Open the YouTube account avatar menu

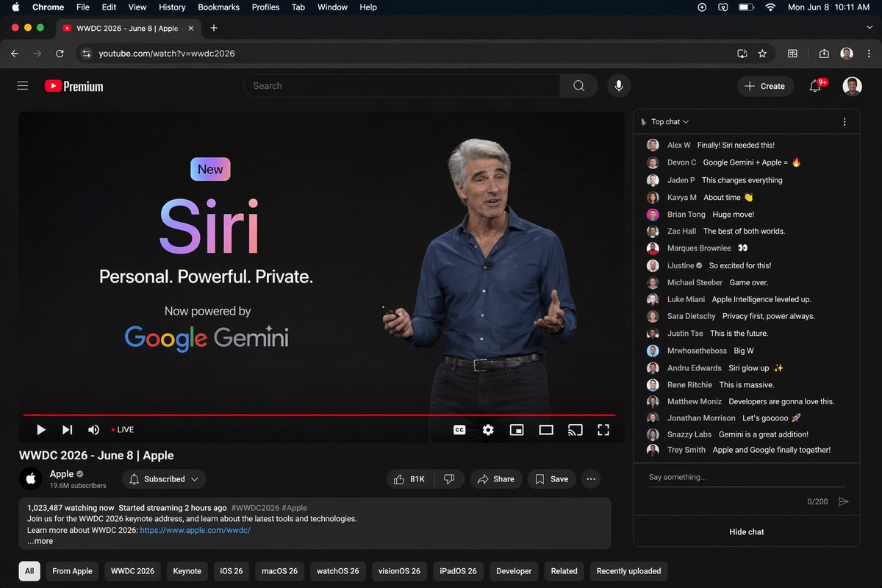[x=852, y=86]
